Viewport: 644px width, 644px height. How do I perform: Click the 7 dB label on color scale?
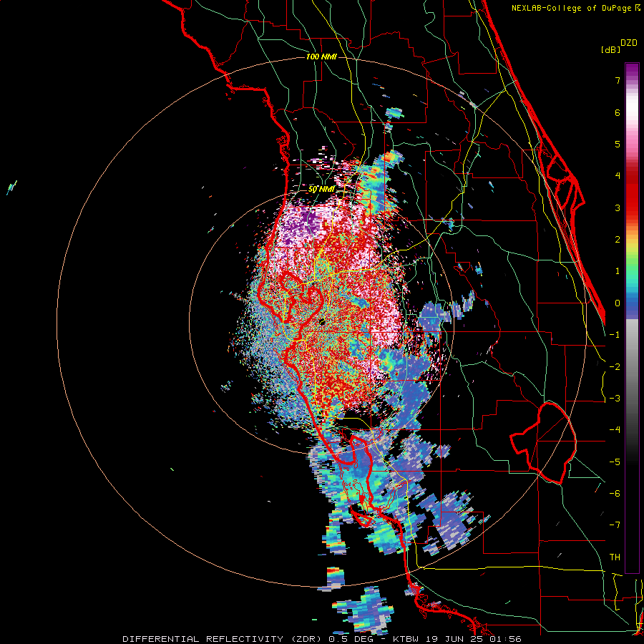click(x=618, y=80)
